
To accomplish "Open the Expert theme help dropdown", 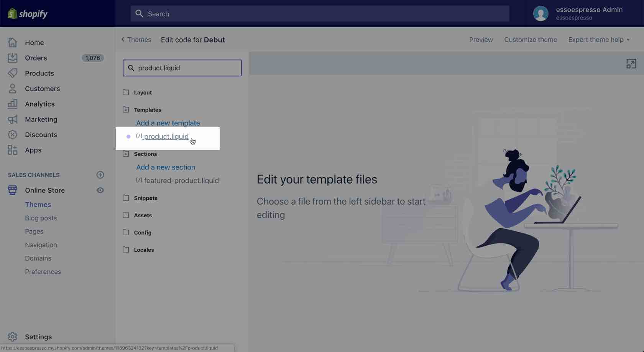I will [599, 40].
